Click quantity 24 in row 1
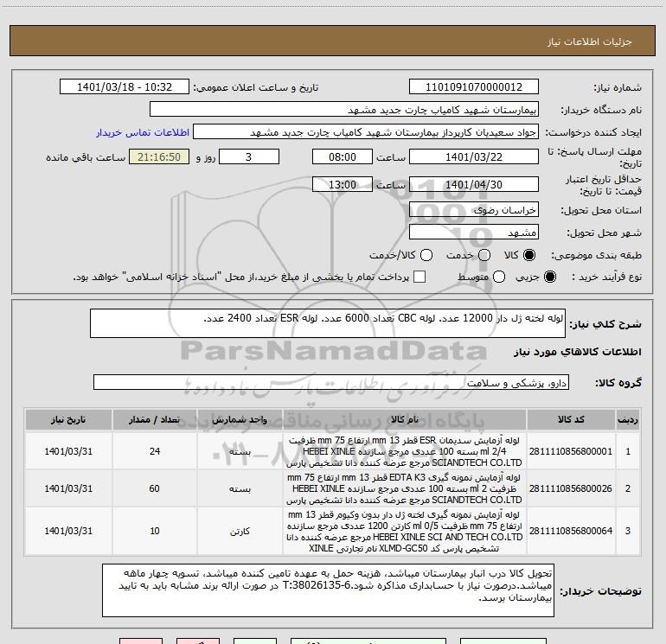 point(155,451)
